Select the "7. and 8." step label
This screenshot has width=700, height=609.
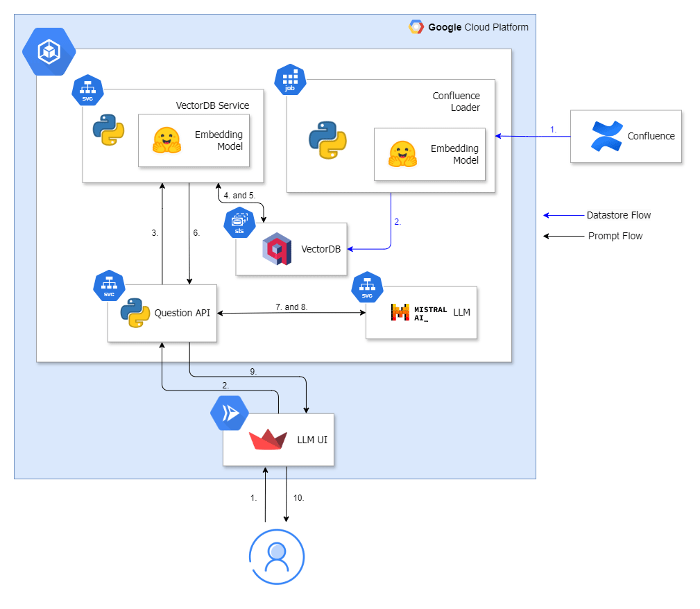(x=291, y=307)
